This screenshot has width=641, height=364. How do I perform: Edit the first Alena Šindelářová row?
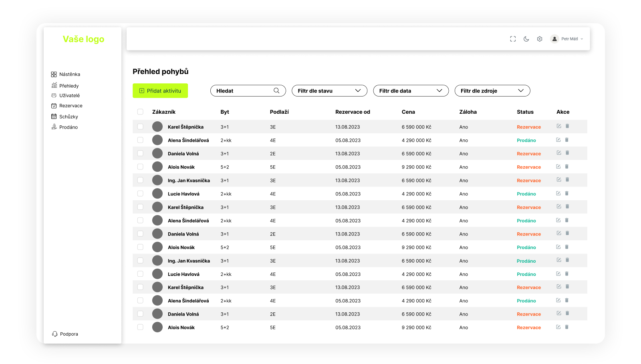click(x=558, y=140)
